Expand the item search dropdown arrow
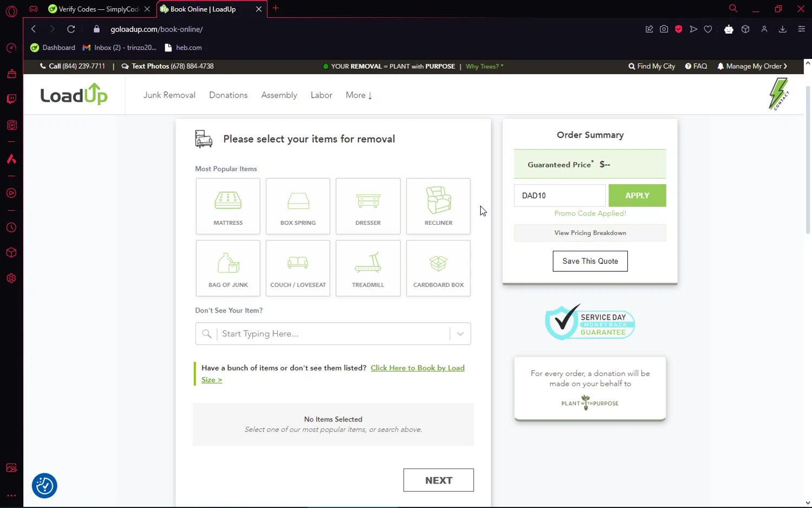812x508 pixels. pyautogui.click(x=460, y=334)
